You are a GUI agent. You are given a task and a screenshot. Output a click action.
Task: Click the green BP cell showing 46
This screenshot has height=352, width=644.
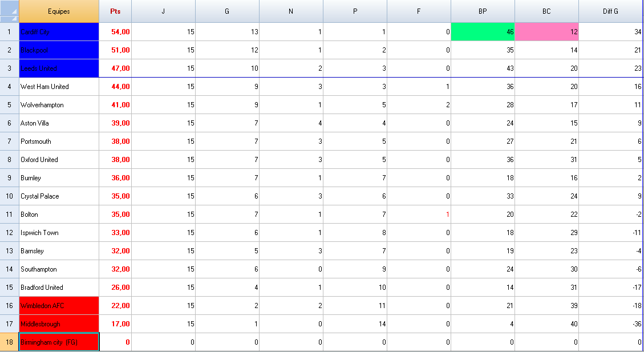483,31
